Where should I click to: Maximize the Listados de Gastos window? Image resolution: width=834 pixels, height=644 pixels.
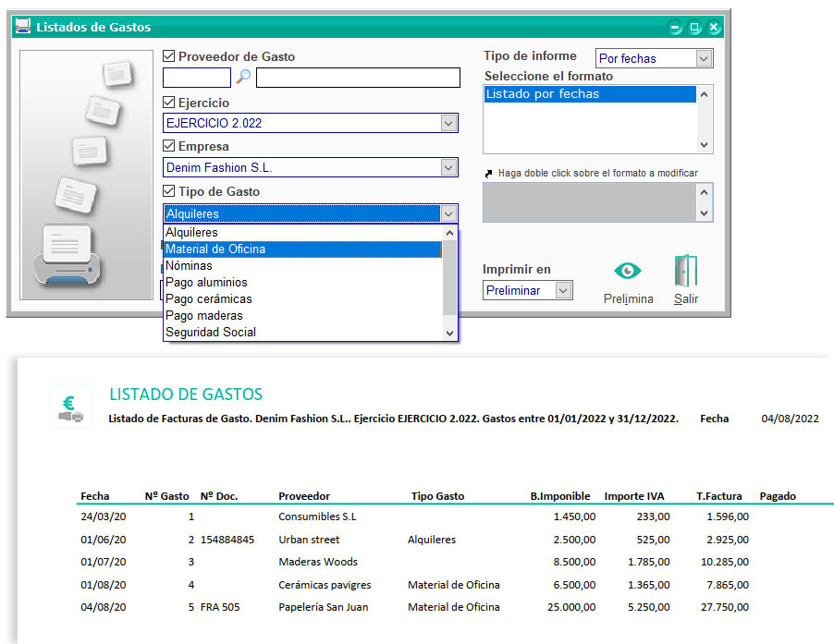(694, 27)
